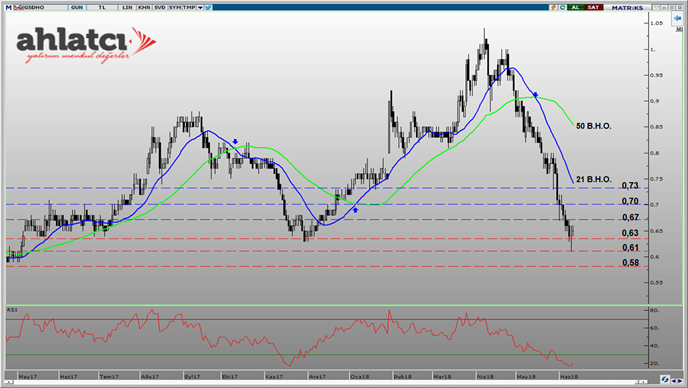Click the chart icon next to the GSDHO symbol

[18, 7]
